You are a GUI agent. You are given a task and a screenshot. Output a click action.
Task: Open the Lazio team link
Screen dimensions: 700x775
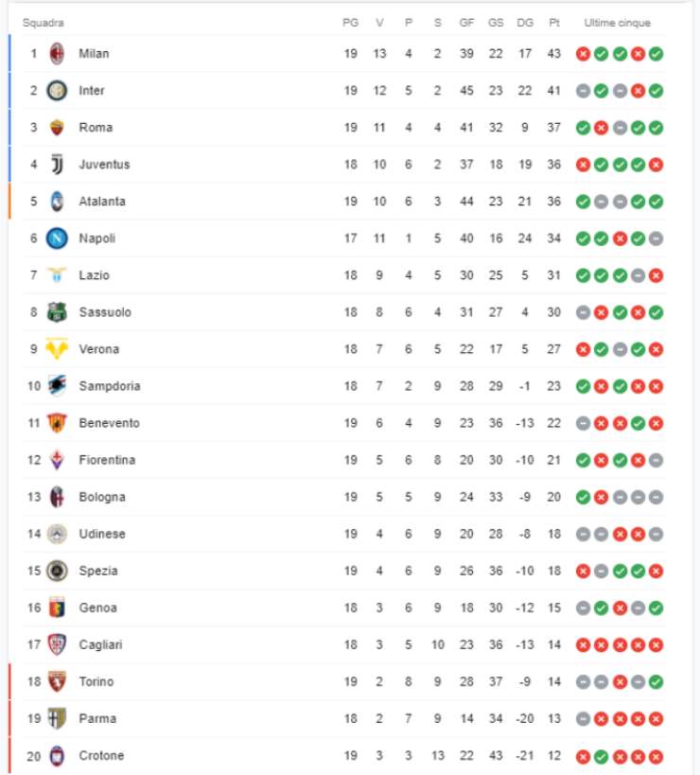click(x=94, y=275)
